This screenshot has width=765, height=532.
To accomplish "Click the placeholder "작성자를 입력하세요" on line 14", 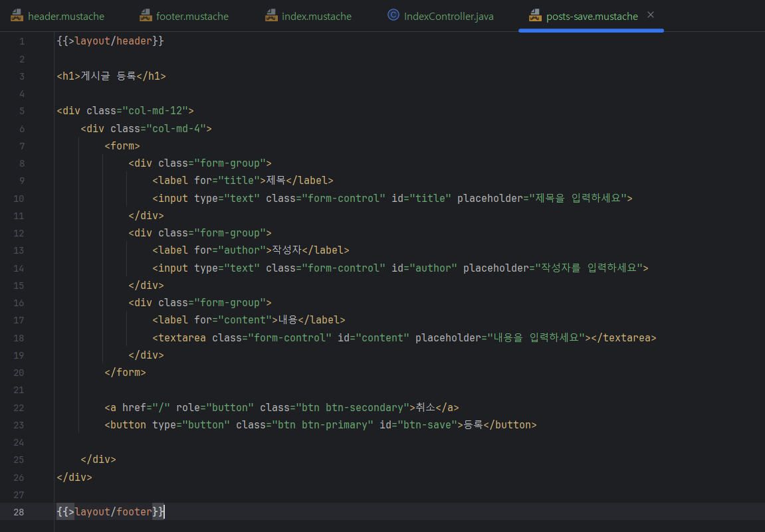I will point(589,268).
